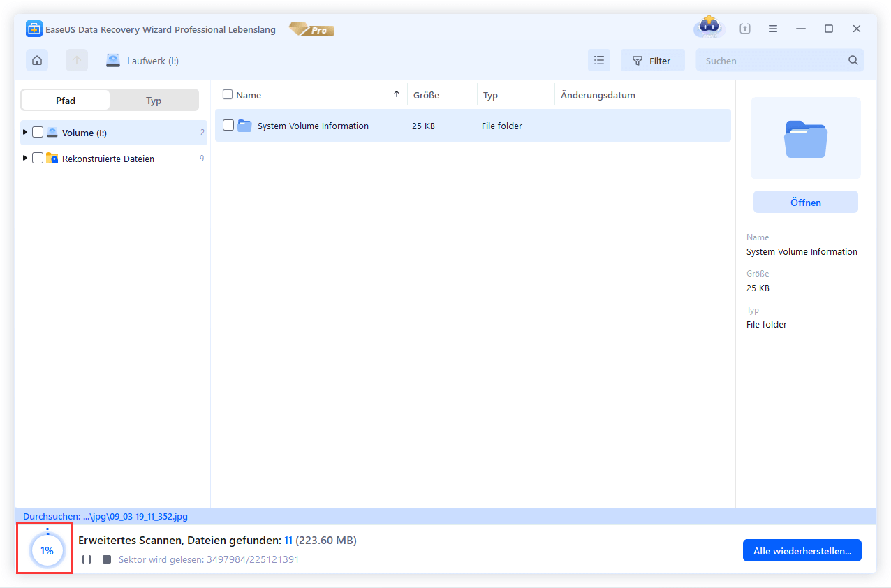Open the hamburger menu
Viewport: 891px width, 588px height.
pyautogui.click(x=773, y=29)
